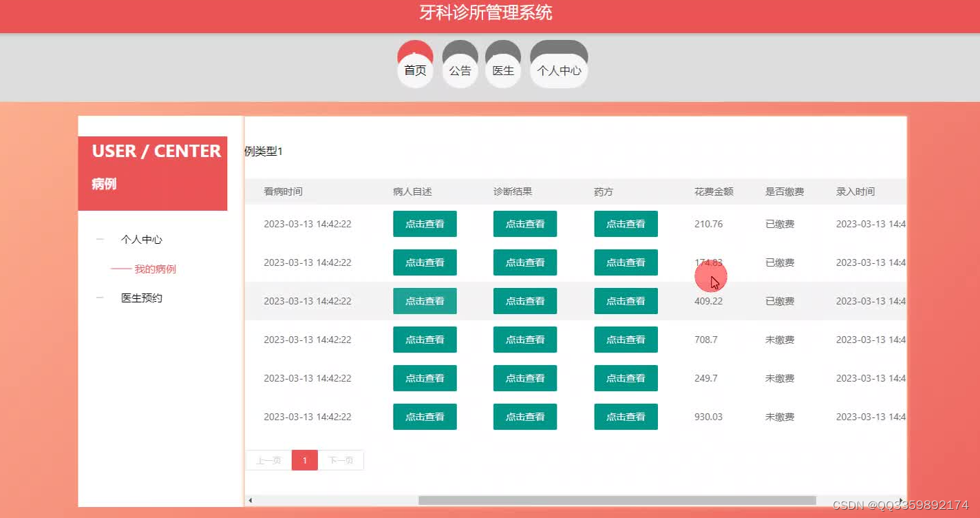
Task: Click the scrollbar right arrow
Action: [902, 500]
